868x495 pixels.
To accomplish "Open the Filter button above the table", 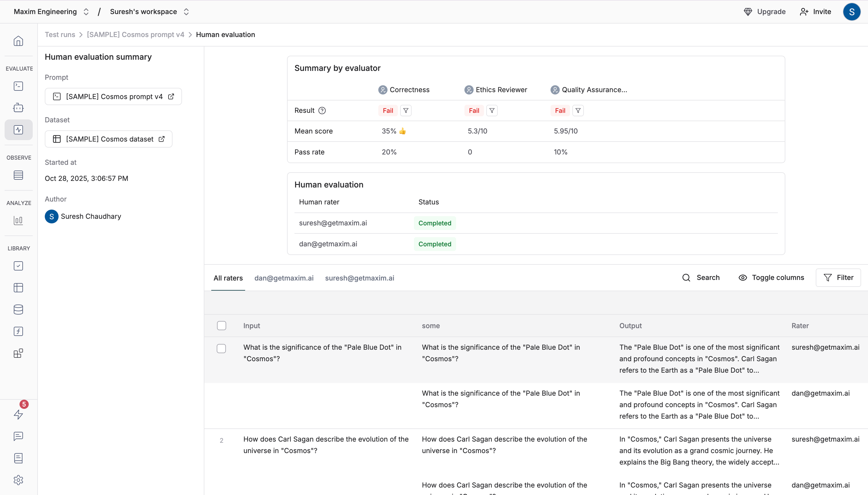I will (x=838, y=277).
